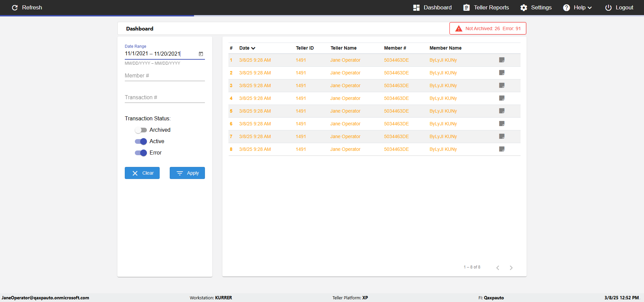Open Settings from top bar
644x302 pixels.
pos(536,7)
